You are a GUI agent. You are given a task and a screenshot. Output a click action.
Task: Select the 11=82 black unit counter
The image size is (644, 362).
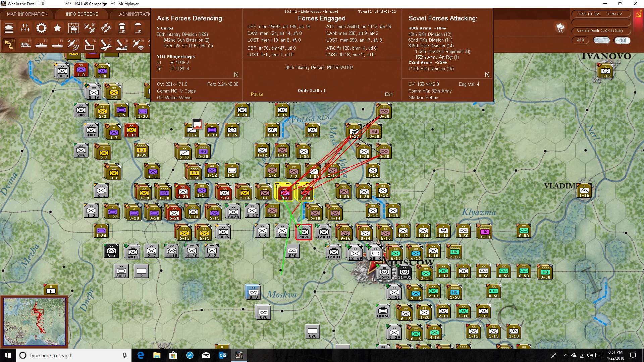tap(404, 272)
